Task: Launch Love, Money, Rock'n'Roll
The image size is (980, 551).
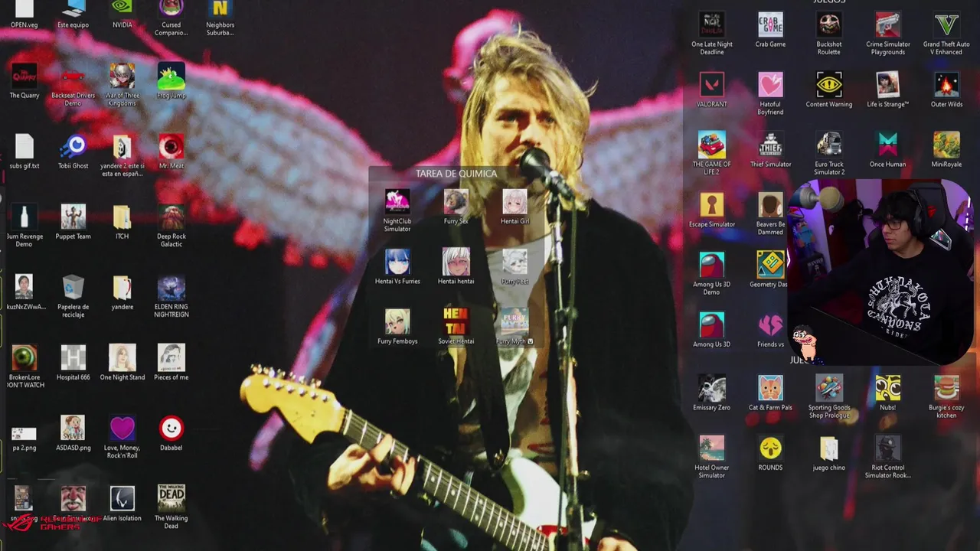Action: [x=122, y=429]
